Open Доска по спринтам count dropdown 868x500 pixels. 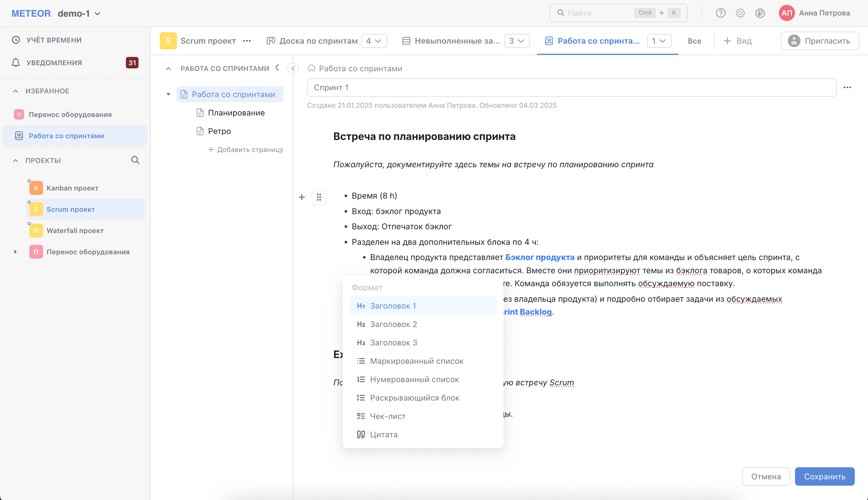374,41
